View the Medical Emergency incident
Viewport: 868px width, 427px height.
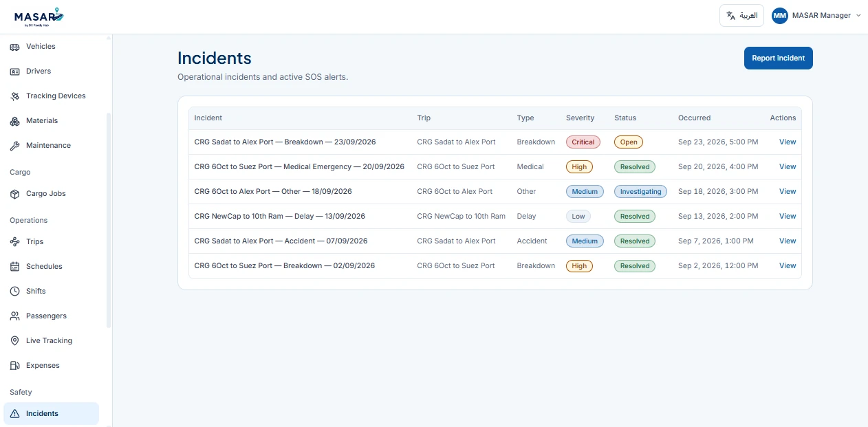point(788,167)
